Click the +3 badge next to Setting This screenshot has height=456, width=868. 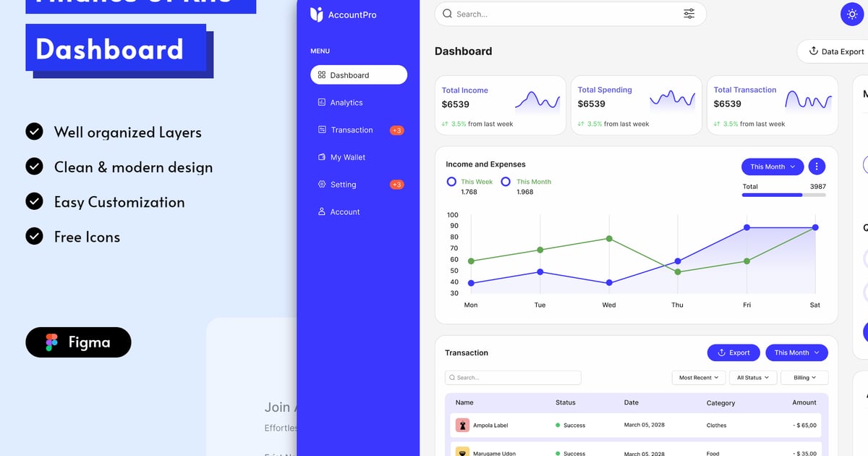click(396, 185)
